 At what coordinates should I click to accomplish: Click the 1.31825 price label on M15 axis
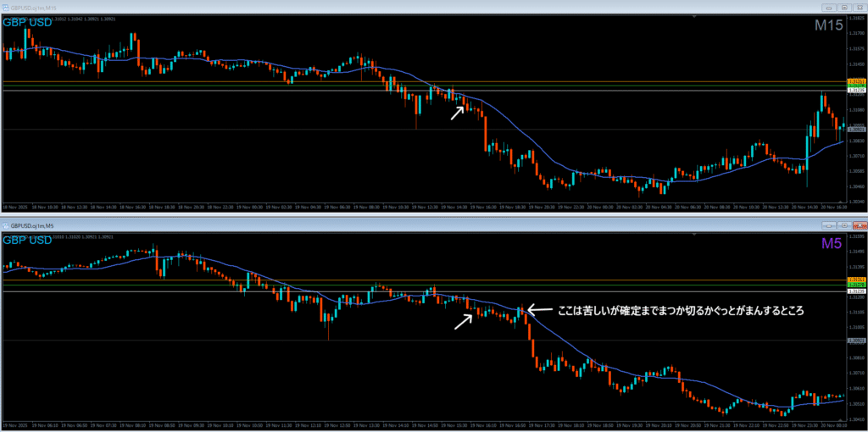tap(856, 19)
